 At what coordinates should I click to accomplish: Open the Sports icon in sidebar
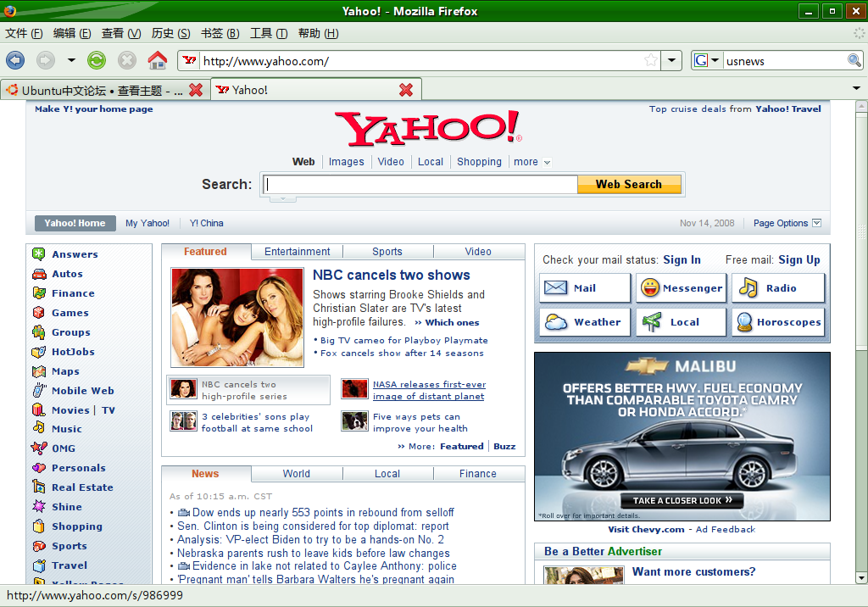39,546
